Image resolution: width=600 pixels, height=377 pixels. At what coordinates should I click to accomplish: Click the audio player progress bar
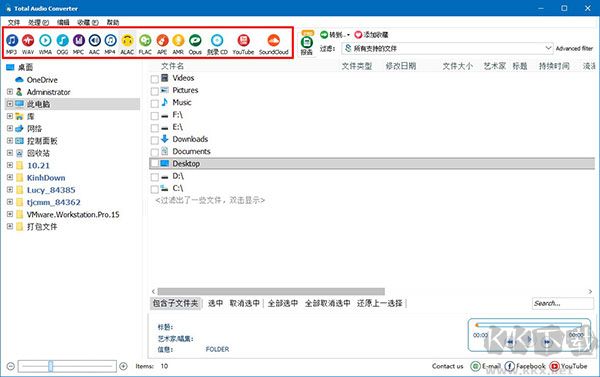tap(528, 325)
